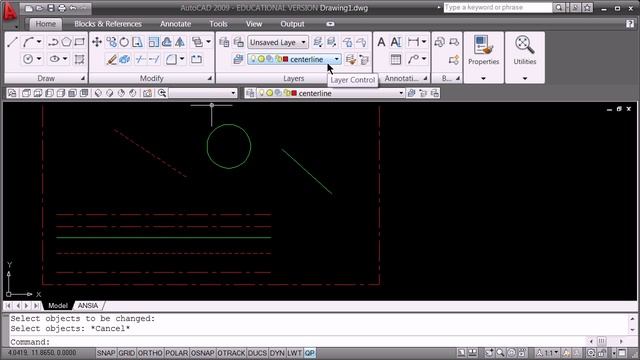Image resolution: width=640 pixels, height=360 pixels.
Task: Open the Unsaved Layer State dropdown
Action: [x=303, y=42]
